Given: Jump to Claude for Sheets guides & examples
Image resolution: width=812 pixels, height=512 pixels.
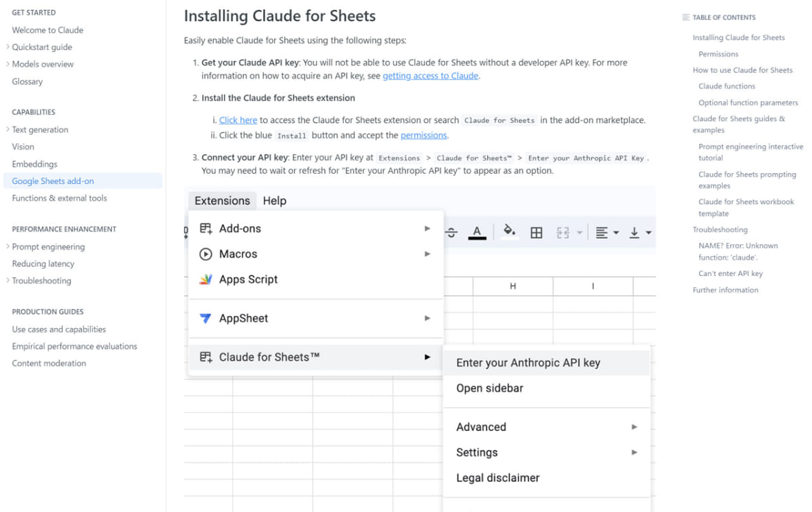Looking at the screenshot, I should click(x=739, y=124).
